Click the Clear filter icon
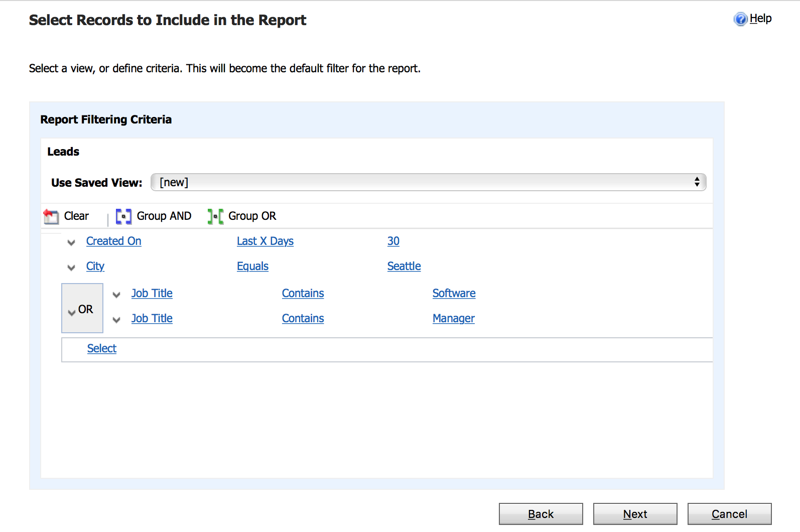The height and width of the screenshot is (532, 800). click(x=51, y=216)
